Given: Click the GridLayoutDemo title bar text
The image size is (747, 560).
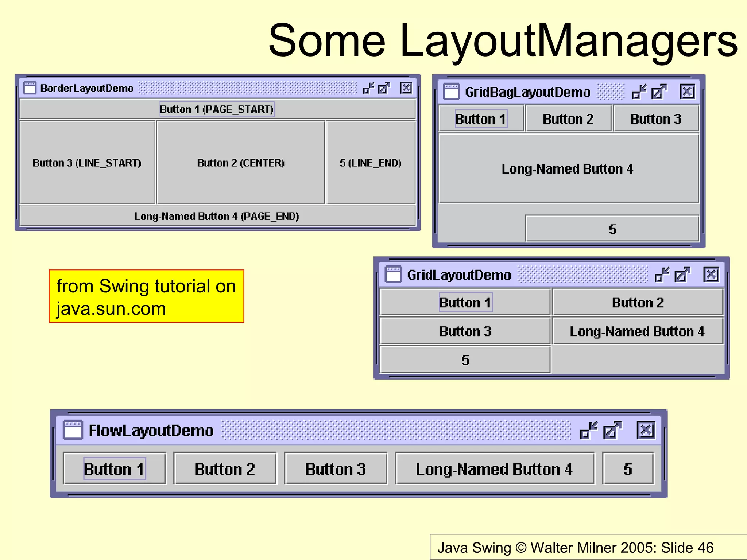Looking at the screenshot, I should pos(459,275).
